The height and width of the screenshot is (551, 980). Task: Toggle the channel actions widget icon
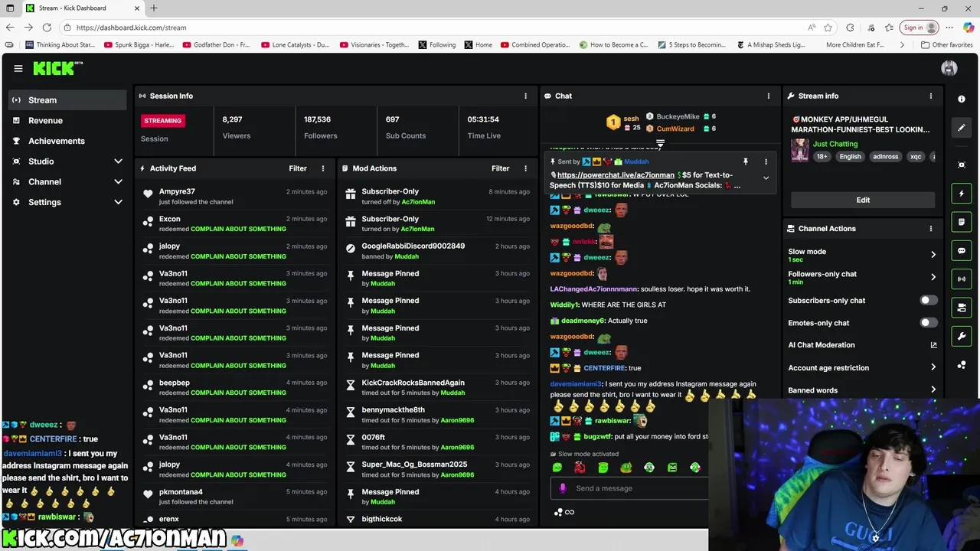point(962,308)
